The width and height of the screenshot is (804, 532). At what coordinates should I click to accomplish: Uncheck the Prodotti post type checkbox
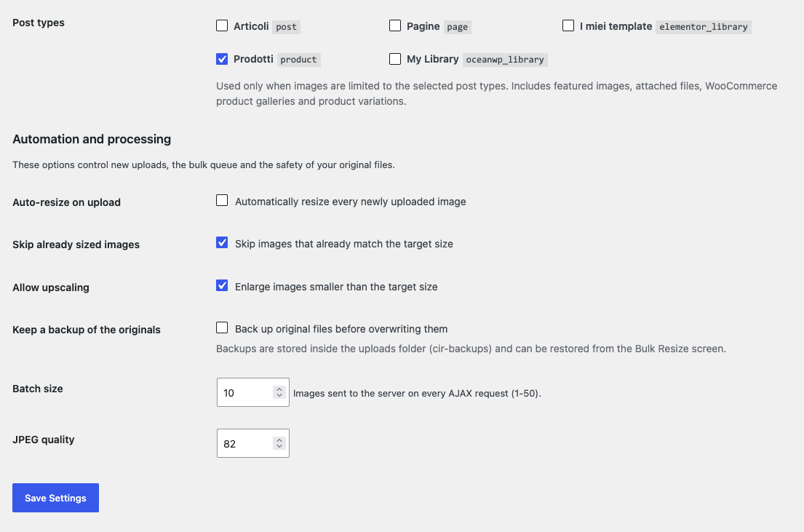tap(221, 59)
